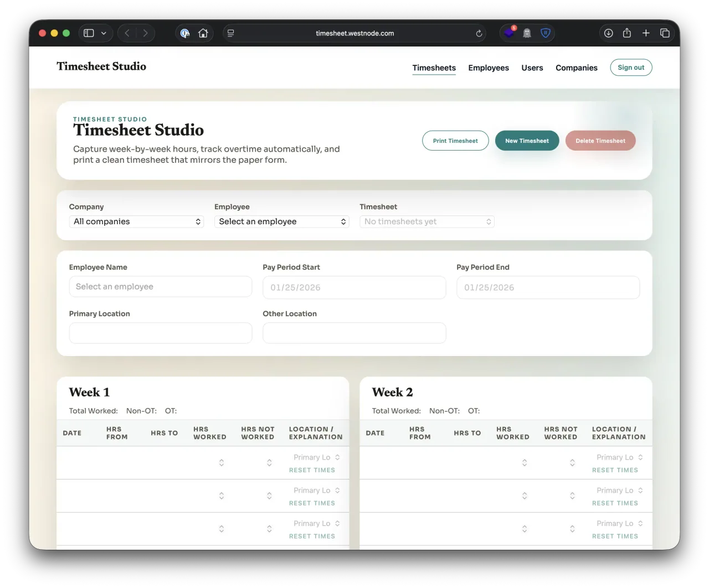
Task: Toggle the Safari sidebar icon
Action: pyautogui.click(x=89, y=33)
